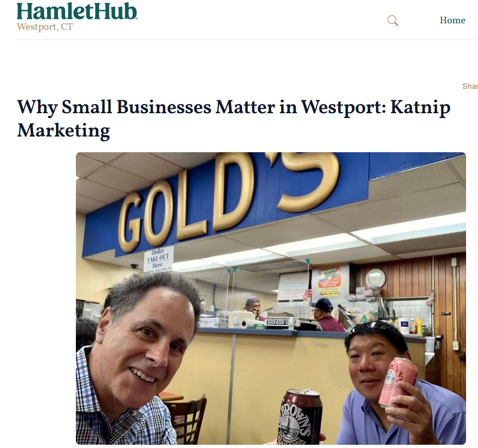The width and height of the screenshot is (478, 448).
Task: Click the GOLD'S sign in the photo
Action: (x=229, y=199)
